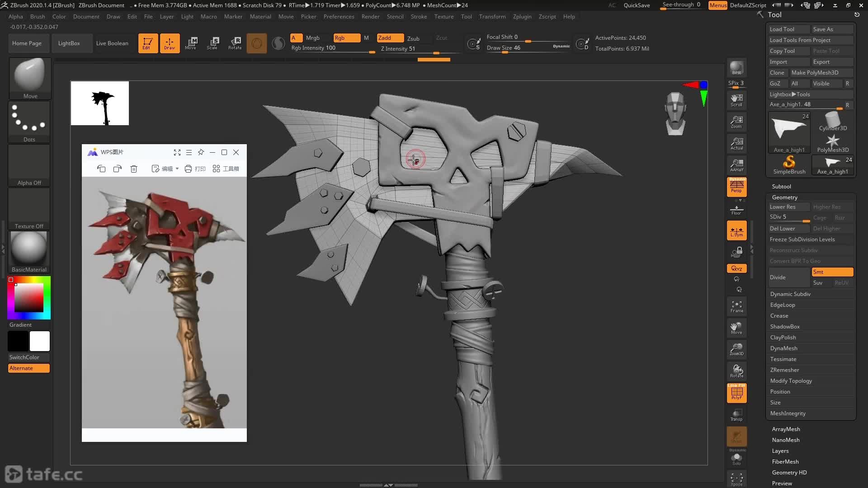This screenshot has height=488, width=868.
Task: Open the BasicMaterial selector
Action: [29, 251]
